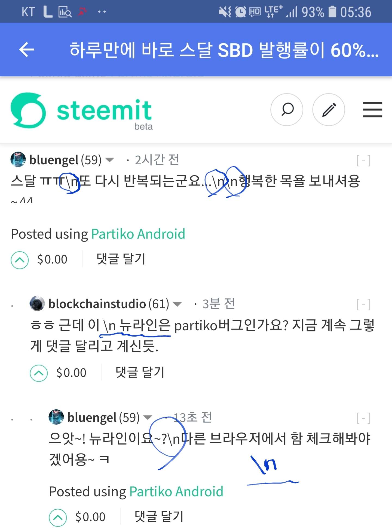
Task: Tap 댓글 달기 under the blockchainstudio comment
Action: pyautogui.click(x=140, y=372)
